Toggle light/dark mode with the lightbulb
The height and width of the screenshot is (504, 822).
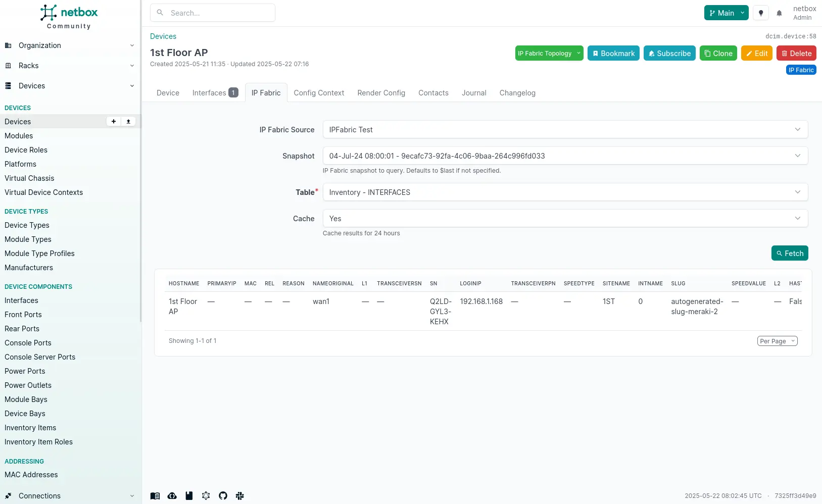coord(761,13)
